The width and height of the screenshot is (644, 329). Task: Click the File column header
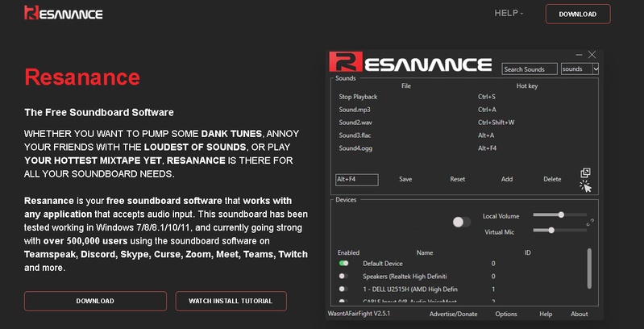(406, 85)
